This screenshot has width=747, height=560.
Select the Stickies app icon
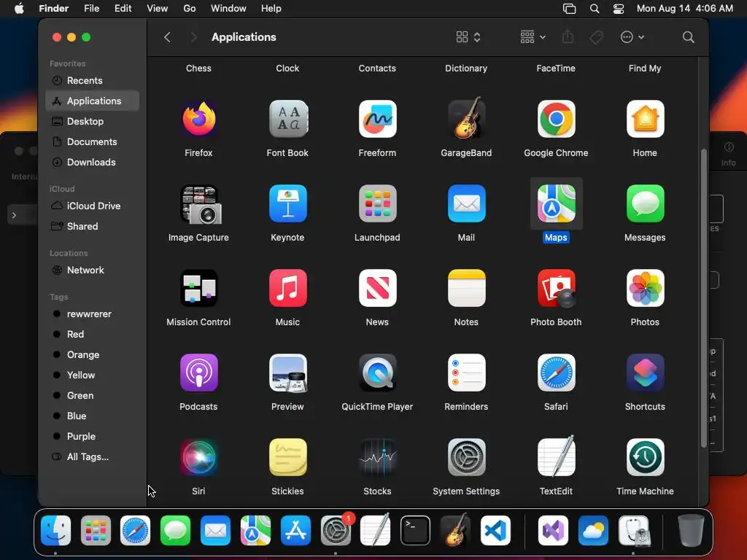click(287, 457)
